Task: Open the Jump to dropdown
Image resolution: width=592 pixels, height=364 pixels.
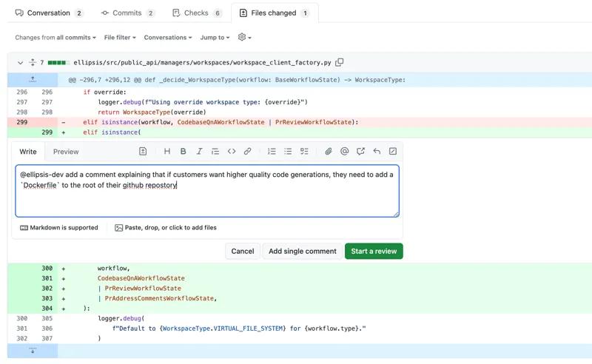Action: pos(215,38)
